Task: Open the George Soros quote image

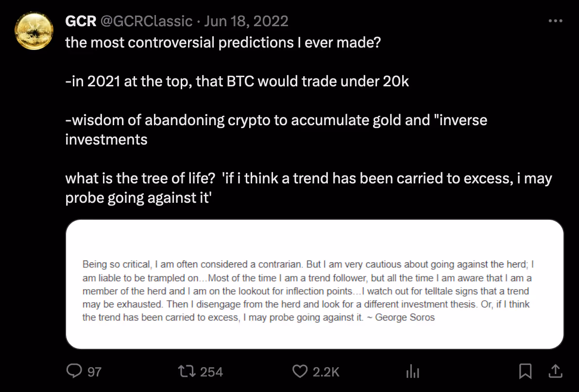Action: click(314, 284)
